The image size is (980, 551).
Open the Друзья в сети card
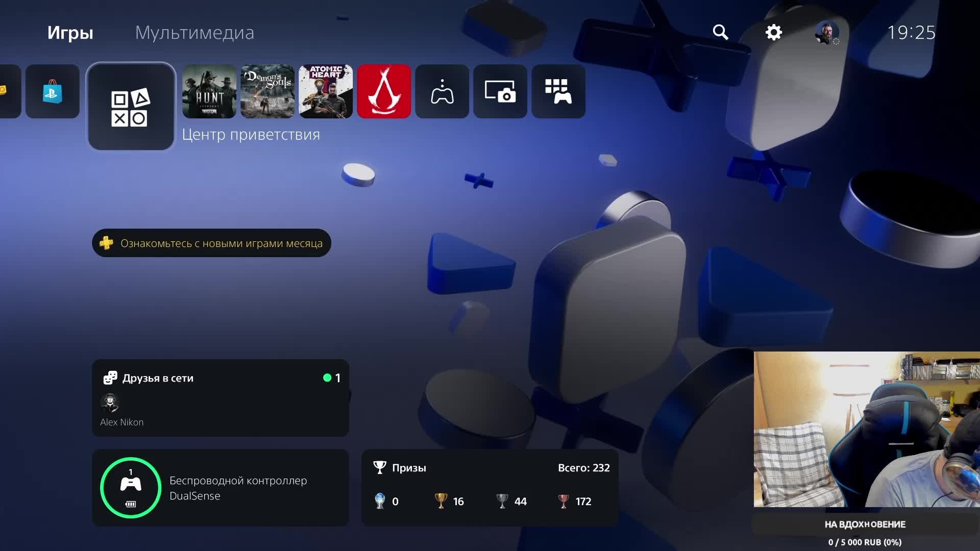pyautogui.click(x=220, y=378)
